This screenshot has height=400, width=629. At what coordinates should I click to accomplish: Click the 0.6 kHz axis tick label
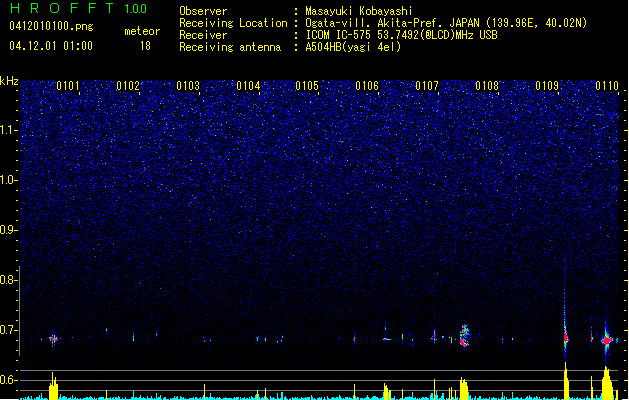click(x=9, y=380)
